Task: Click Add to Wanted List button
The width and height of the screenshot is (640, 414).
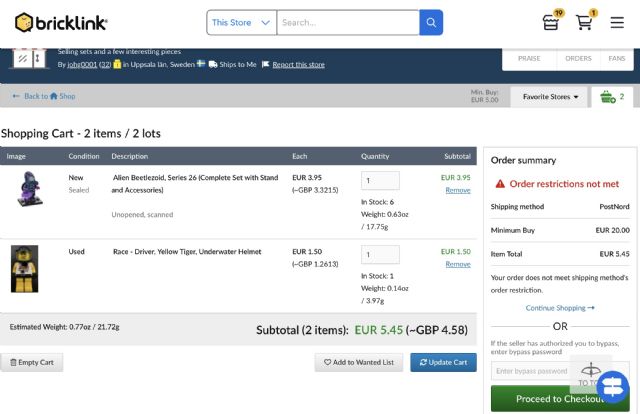Action: tap(359, 362)
